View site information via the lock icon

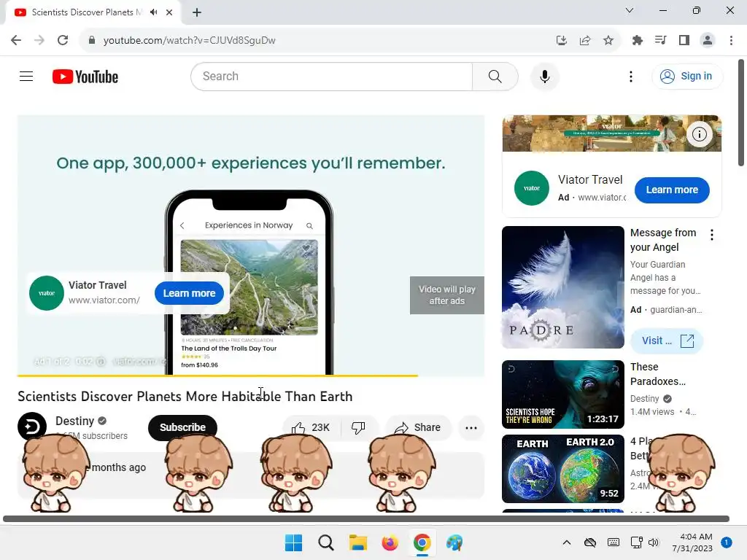[92, 40]
